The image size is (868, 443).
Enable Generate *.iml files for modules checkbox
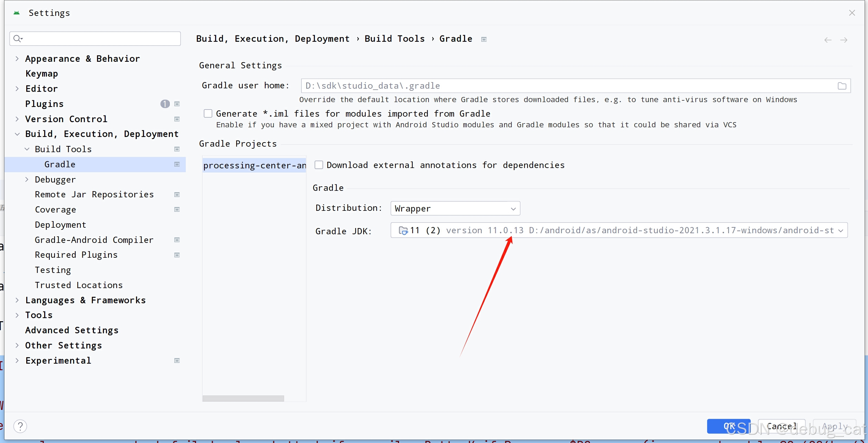click(208, 113)
